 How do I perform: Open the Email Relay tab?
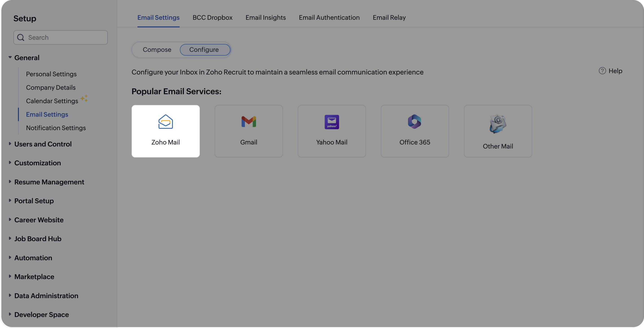[389, 17]
